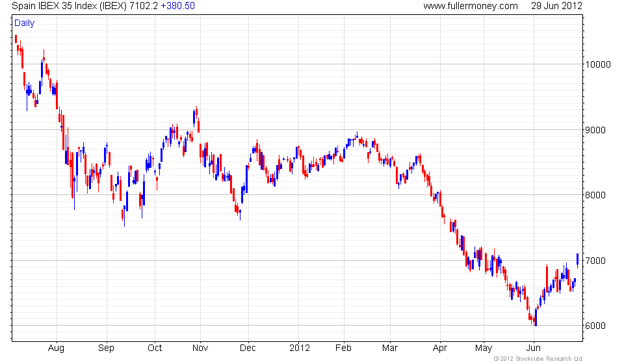Click the Sep x-axis label
The image size is (637, 364).
point(106,348)
